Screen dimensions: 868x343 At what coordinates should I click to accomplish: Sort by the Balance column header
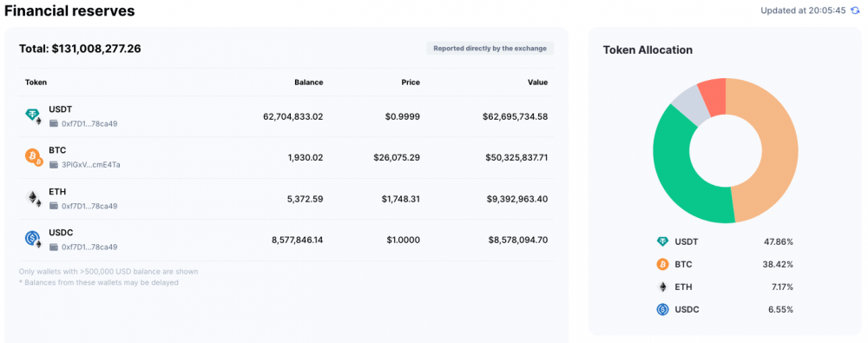coord(308,82)
